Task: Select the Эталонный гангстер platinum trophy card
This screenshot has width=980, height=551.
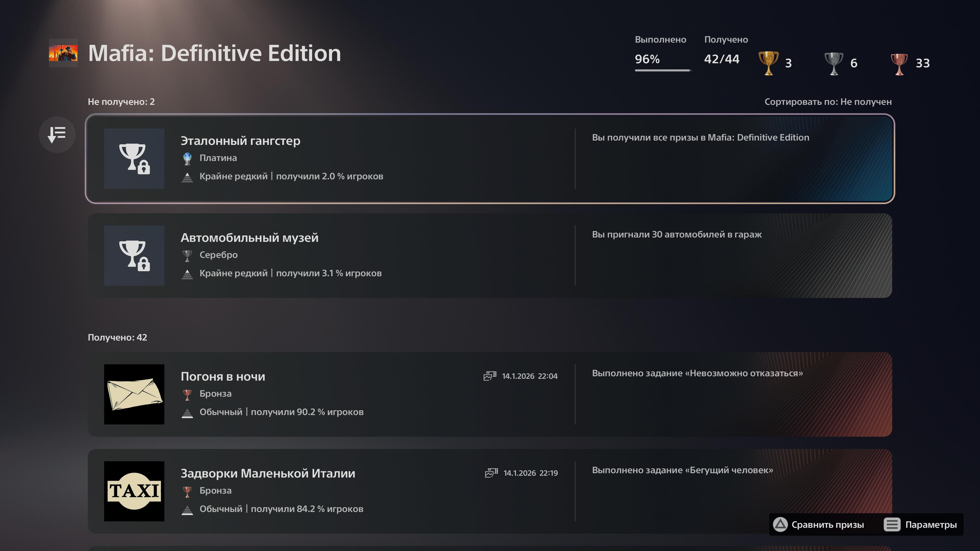Action: pyautogui.click(x=490, y=159)
